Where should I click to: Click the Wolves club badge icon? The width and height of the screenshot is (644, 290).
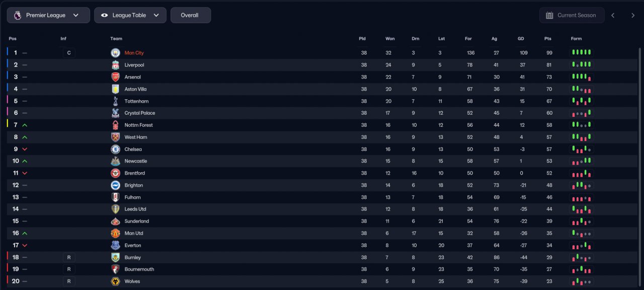[x=116, y=281]
